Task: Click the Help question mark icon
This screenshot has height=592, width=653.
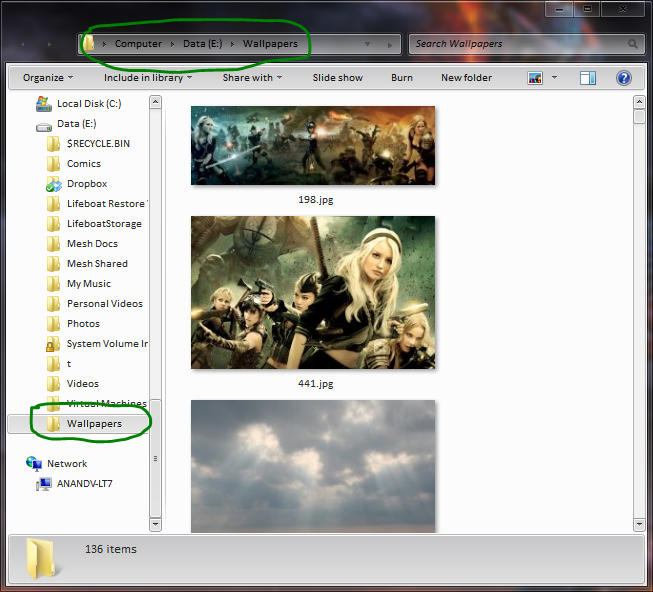Action: pyautogui.click(x=623, y=78)
